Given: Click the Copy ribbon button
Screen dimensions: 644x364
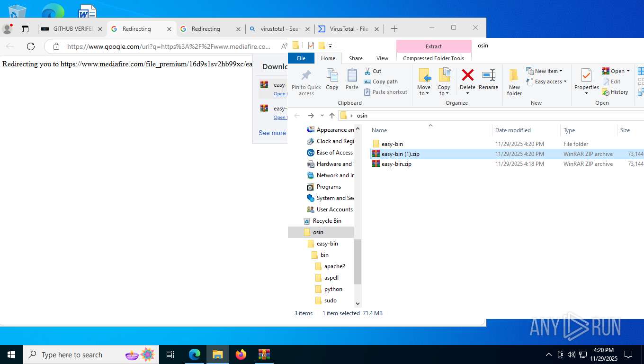Looking at the screenshot, I should (x=332, y=79).
